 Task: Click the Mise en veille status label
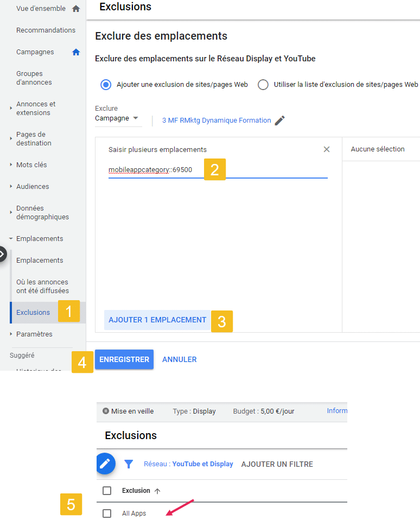[132, 411]
